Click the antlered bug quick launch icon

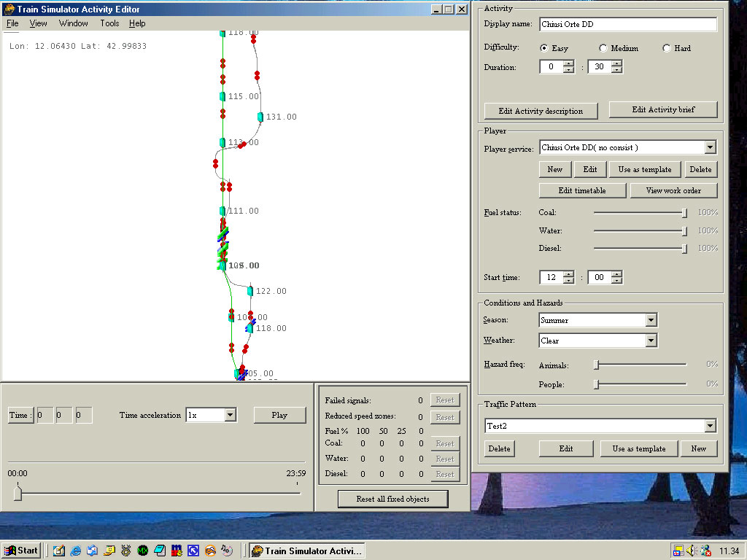click(x=125, y=551)
